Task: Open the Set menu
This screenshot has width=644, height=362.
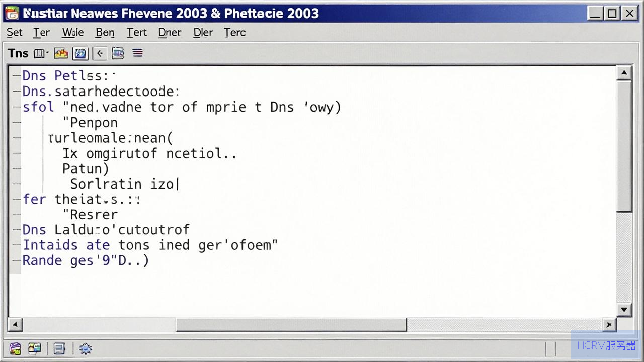Action: [14, 33]
